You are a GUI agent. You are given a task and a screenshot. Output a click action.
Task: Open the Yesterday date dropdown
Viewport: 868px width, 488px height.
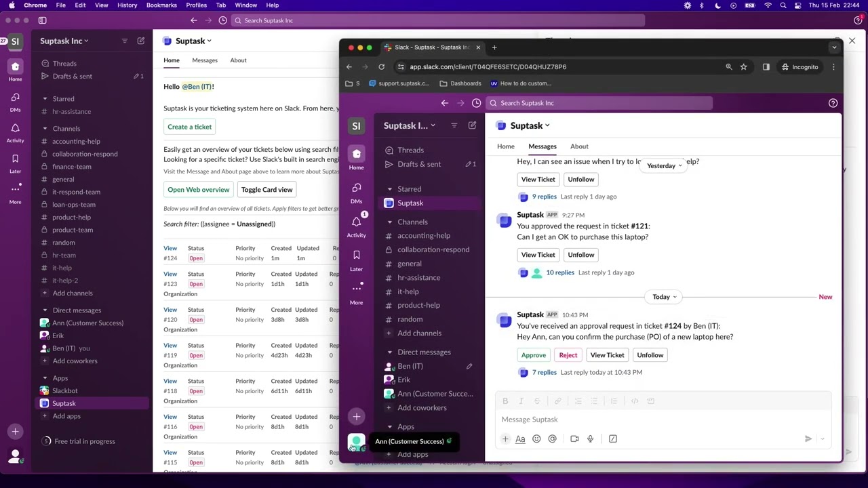tap(664, 166)
